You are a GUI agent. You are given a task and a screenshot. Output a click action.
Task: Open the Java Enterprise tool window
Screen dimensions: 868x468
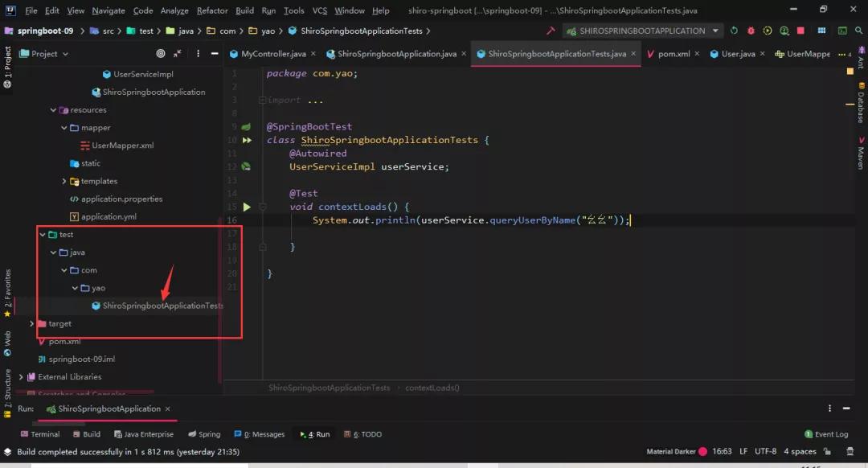143,434
